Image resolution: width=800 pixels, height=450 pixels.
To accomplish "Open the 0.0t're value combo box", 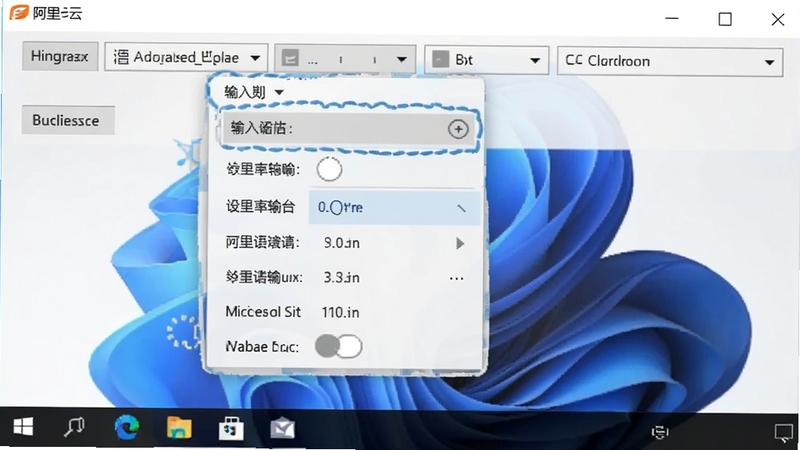I will tap(394, 207).
